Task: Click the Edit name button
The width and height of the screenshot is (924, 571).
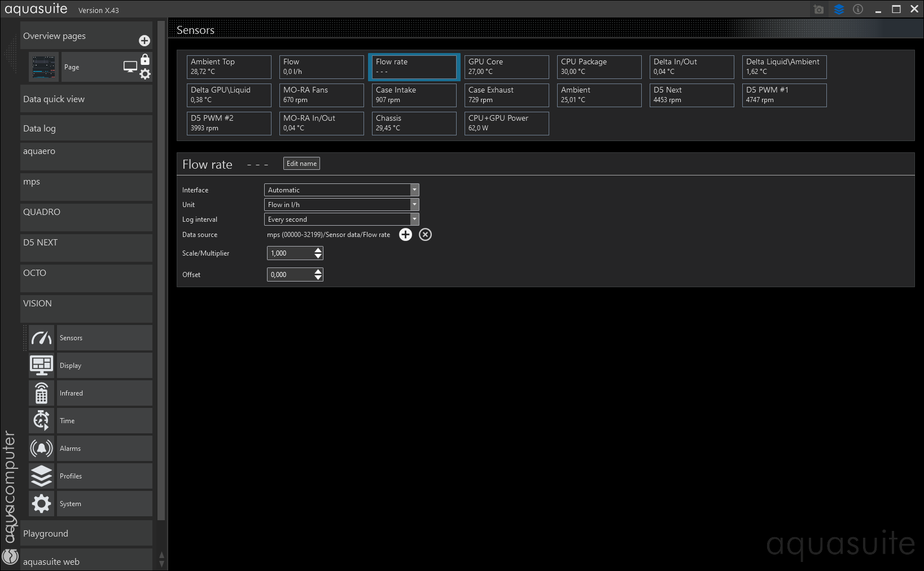Action: point(301,164)
